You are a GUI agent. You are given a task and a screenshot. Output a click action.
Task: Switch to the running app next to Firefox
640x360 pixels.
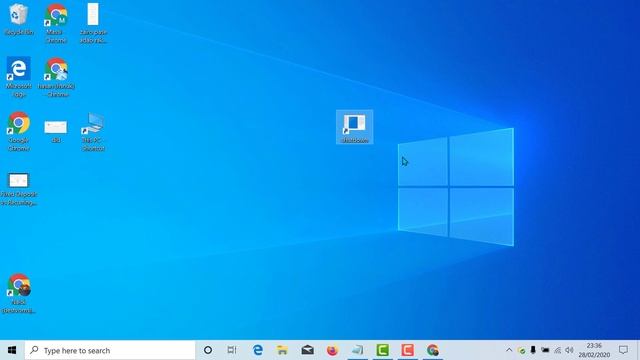pos(357,350)
